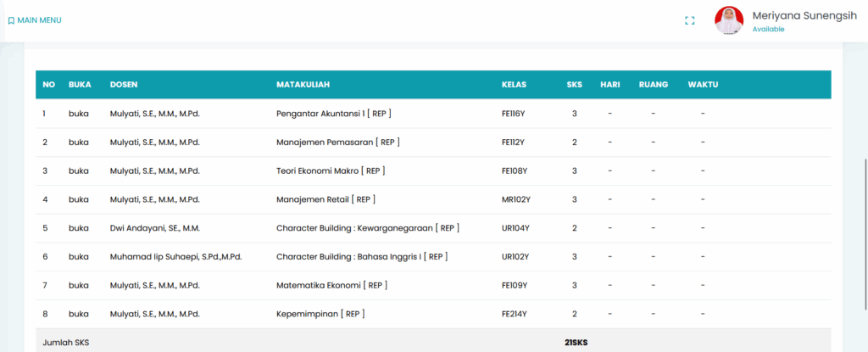
Task: Select Pengantar Akuntansi 1 course row
Action: pyautogui.click(x=333, y=113)
